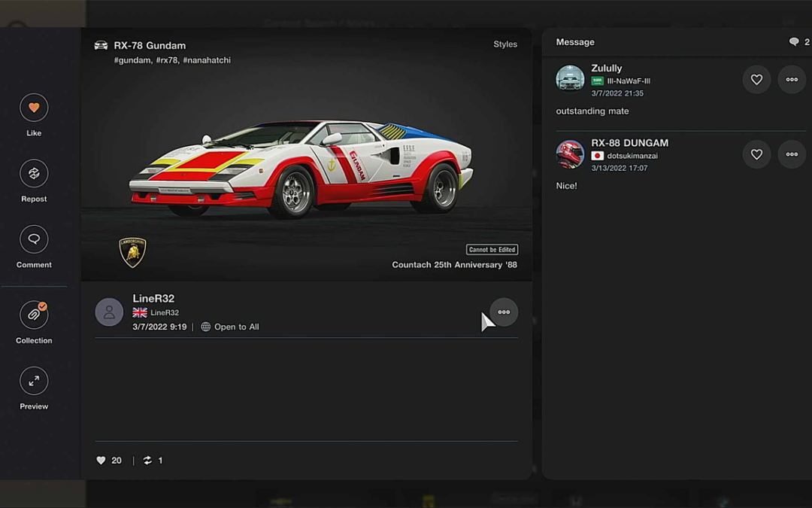Add livery to Collection
The height and width of the screenshot is (508, 812).
(x=34, y=315)
